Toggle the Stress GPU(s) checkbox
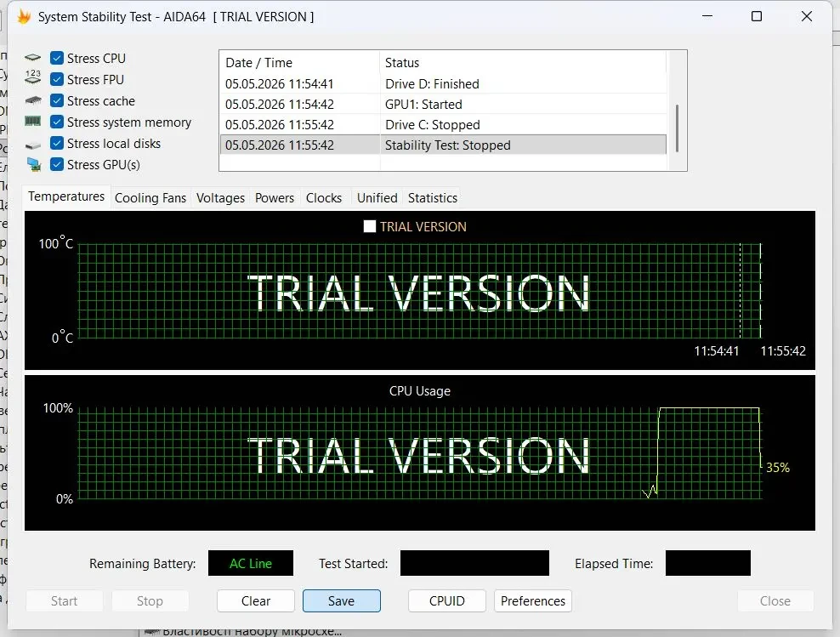 [x=57, y=164]
